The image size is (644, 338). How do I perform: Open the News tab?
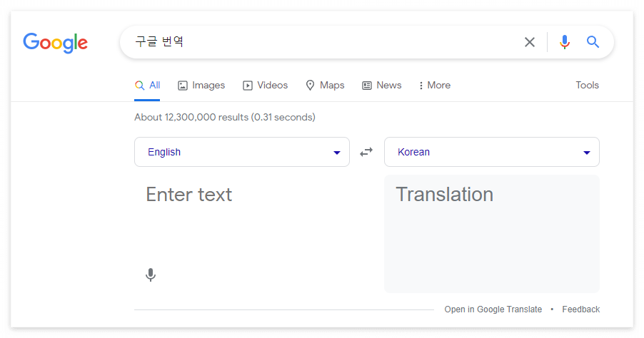point(381,86)
